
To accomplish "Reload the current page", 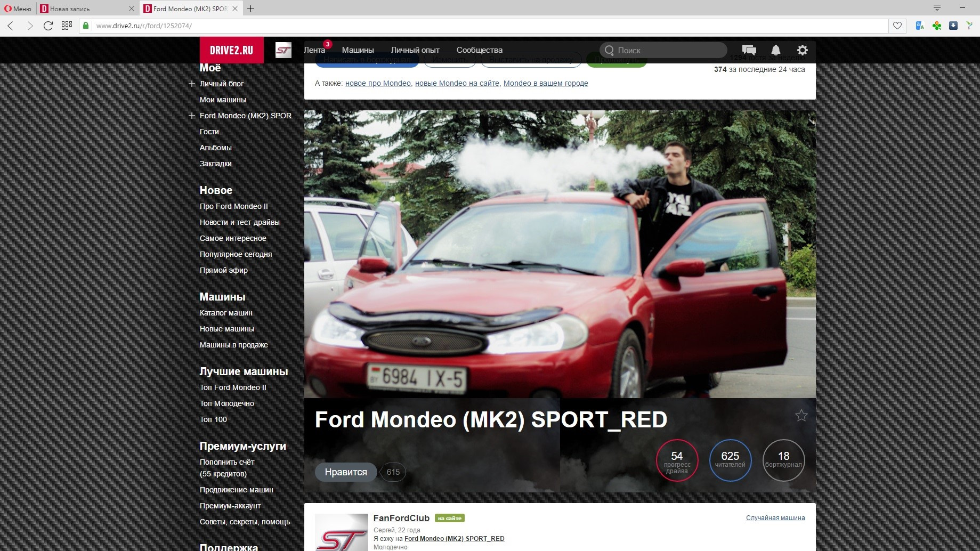I will pyautogui.click(x=48, y=26).
